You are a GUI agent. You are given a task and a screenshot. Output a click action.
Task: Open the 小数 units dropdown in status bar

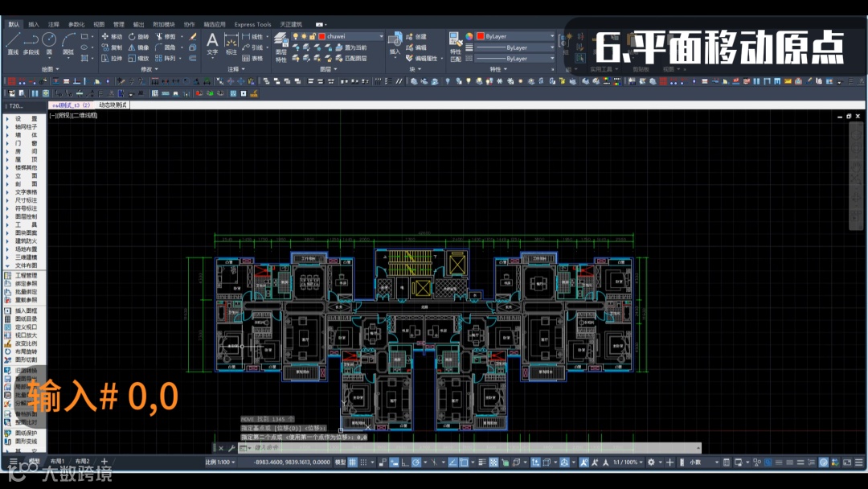point(703,462)
